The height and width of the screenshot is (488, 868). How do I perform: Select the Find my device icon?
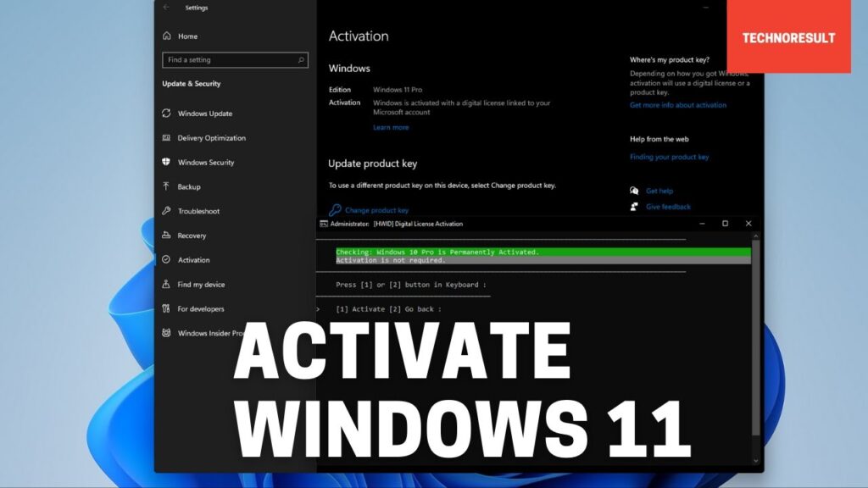[x=167, y=285]
